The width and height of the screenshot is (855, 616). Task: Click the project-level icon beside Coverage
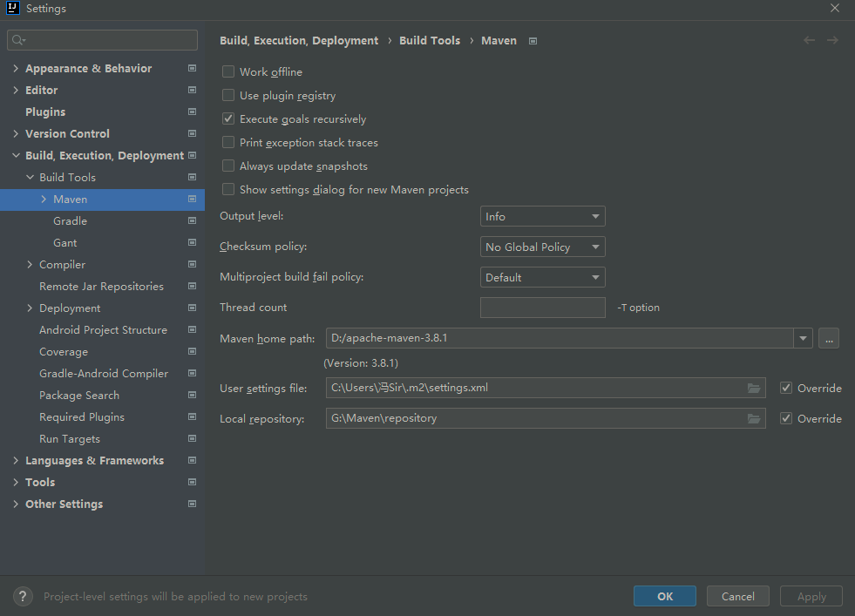192,352
